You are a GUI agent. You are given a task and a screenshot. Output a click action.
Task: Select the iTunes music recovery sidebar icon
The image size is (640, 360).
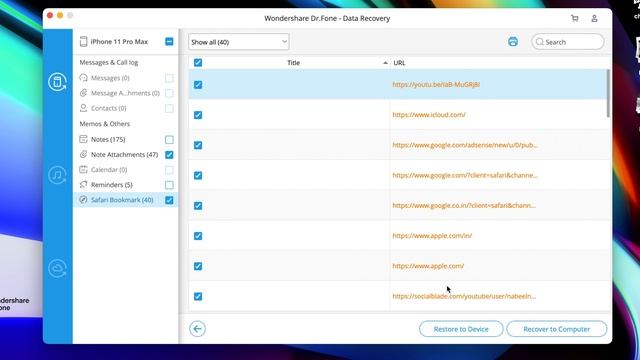point(58,175)
